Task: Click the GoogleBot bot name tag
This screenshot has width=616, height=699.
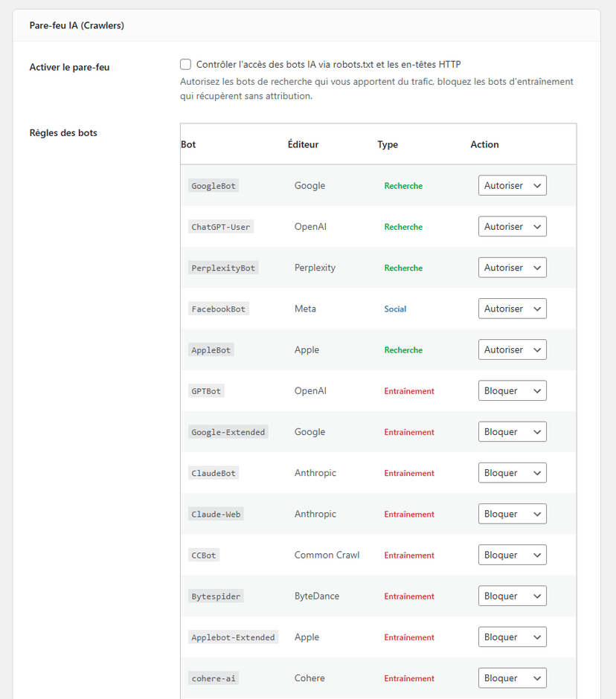Action: coord(214,186)
